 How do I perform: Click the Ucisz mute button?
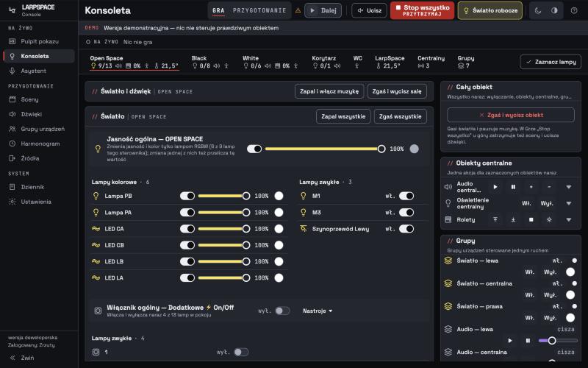pos(369,10)
